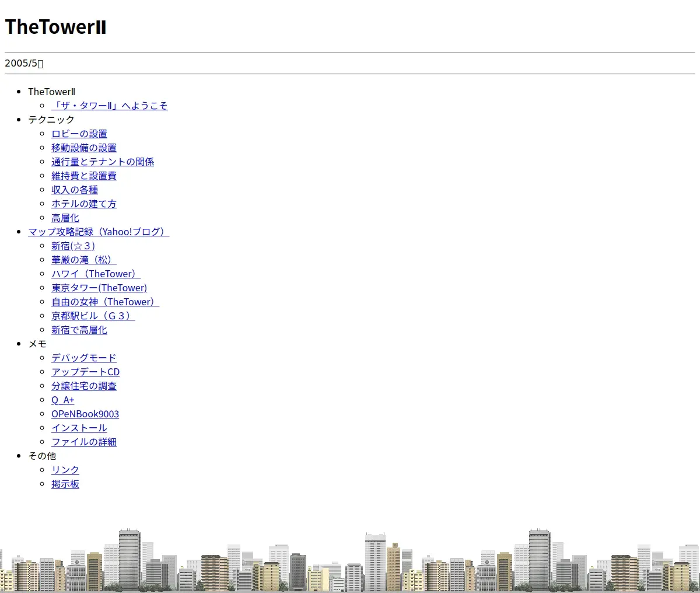This screenshot has width=700, height=593.
Task: Click the その他 list heading
Action: coord(42,456)
